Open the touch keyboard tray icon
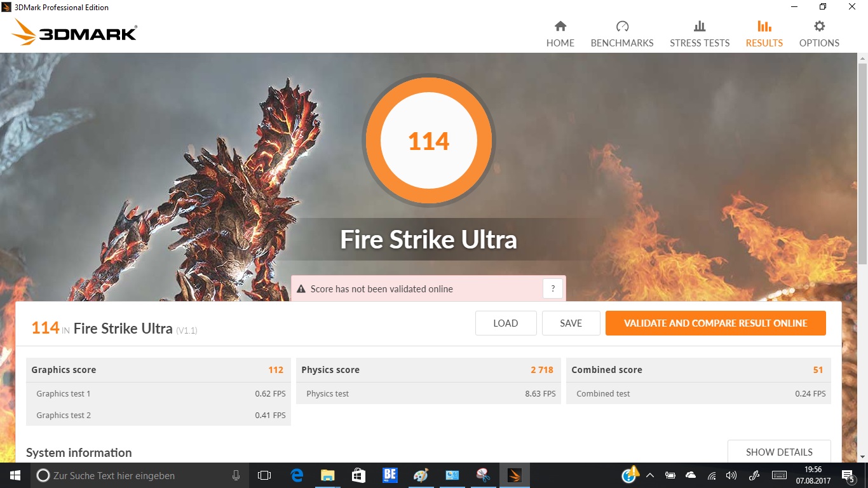868x488 pixels. click(x=779, y=475)
